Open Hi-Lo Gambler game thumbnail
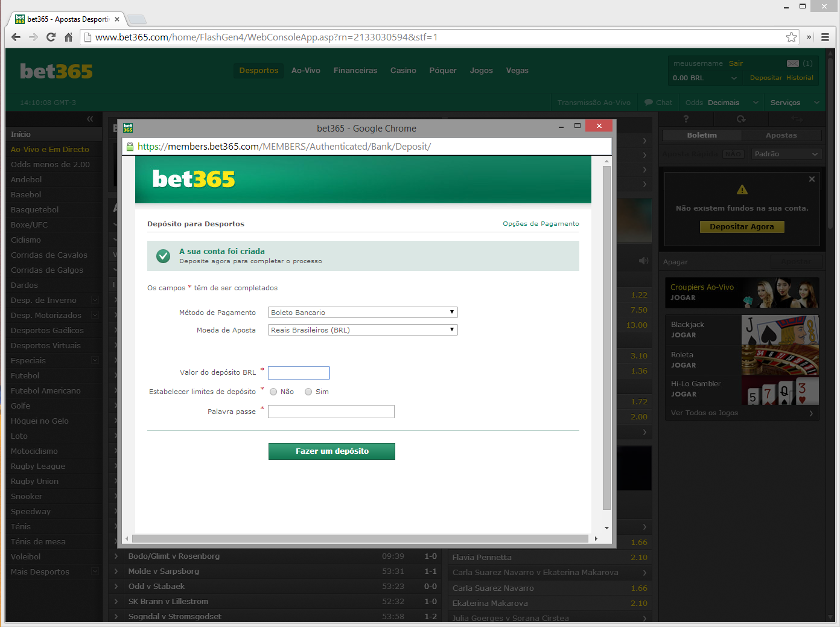This screenshot has width=840, height=627. [x=780, y=390]
